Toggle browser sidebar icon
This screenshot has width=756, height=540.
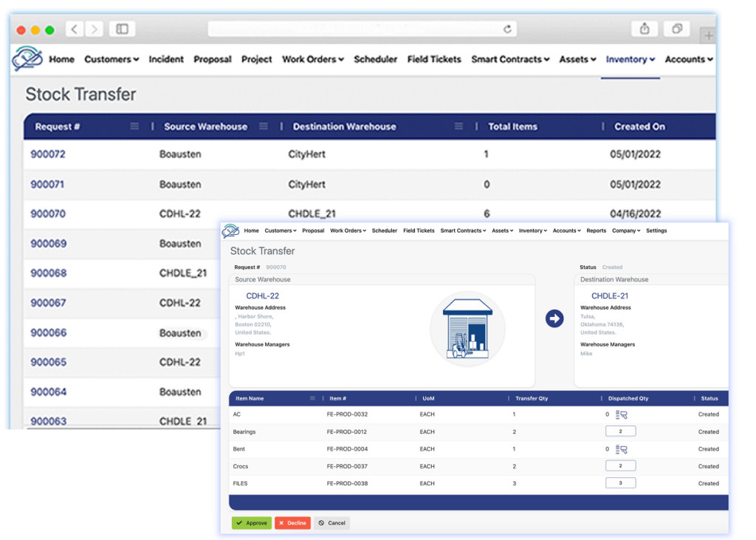pos(123,29)
